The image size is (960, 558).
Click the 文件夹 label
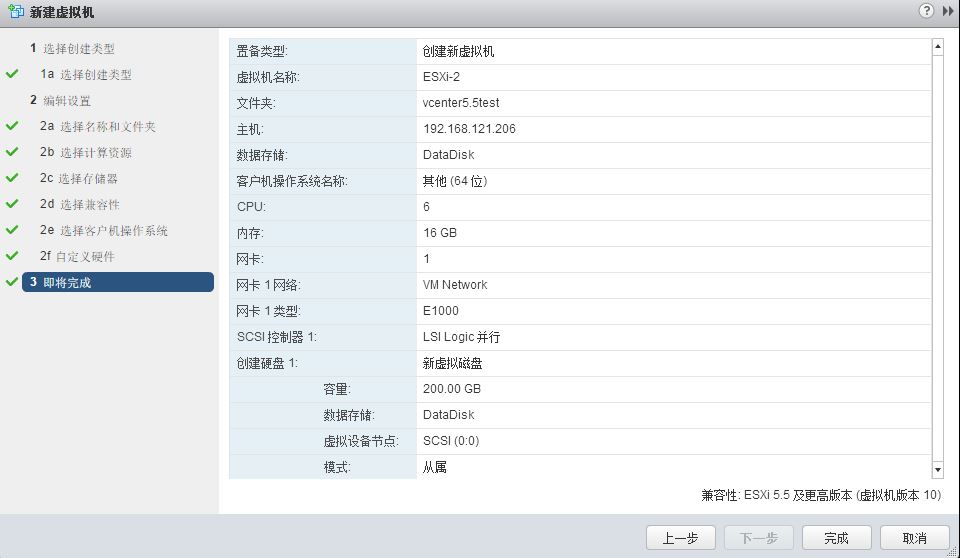pos(255,104)
